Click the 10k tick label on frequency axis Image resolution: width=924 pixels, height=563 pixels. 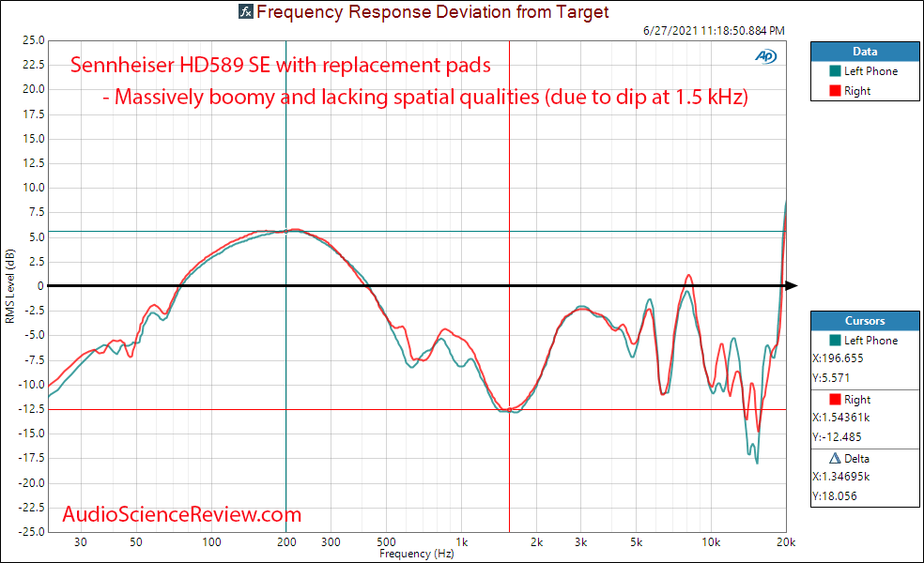coord(711,542)
